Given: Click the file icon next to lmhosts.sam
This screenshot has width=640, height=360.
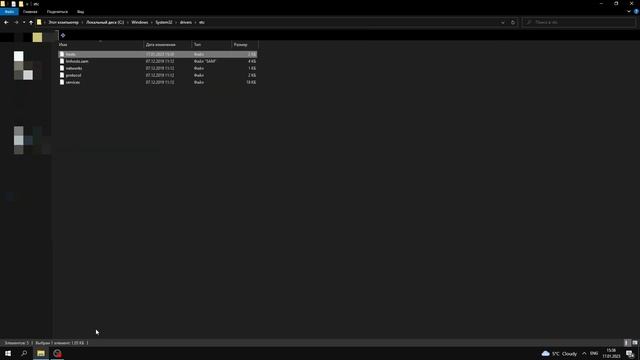Looking at the screenshot, I should [x=62, y=61].
